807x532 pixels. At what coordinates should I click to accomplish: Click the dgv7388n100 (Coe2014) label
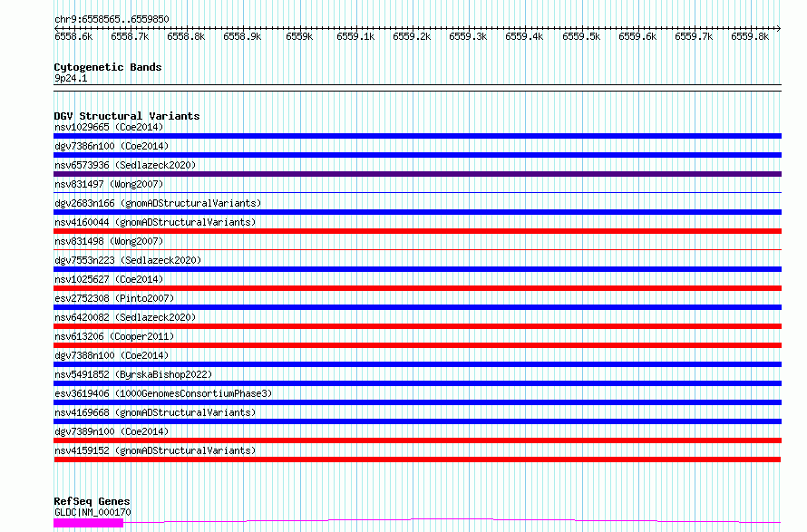112,355
